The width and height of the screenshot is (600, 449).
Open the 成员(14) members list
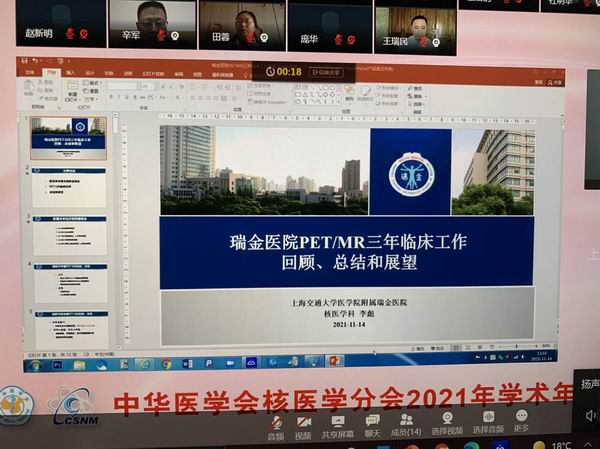click(406, 425)
